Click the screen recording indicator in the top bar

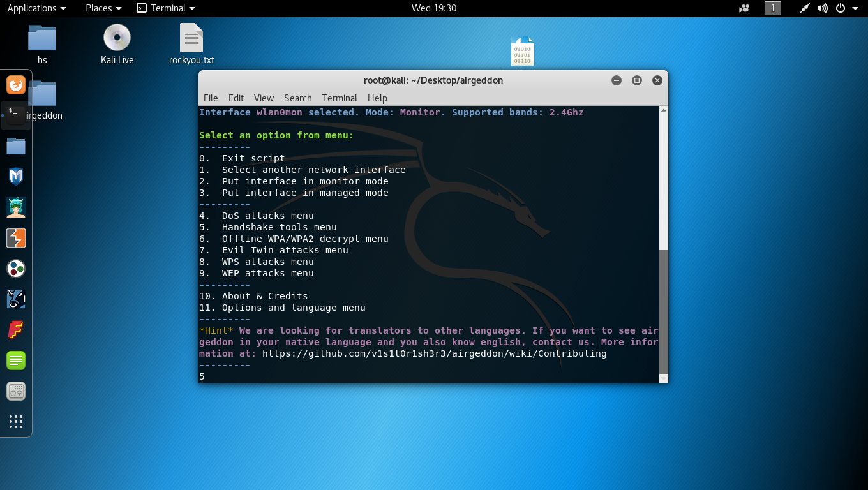click(744, 8)
